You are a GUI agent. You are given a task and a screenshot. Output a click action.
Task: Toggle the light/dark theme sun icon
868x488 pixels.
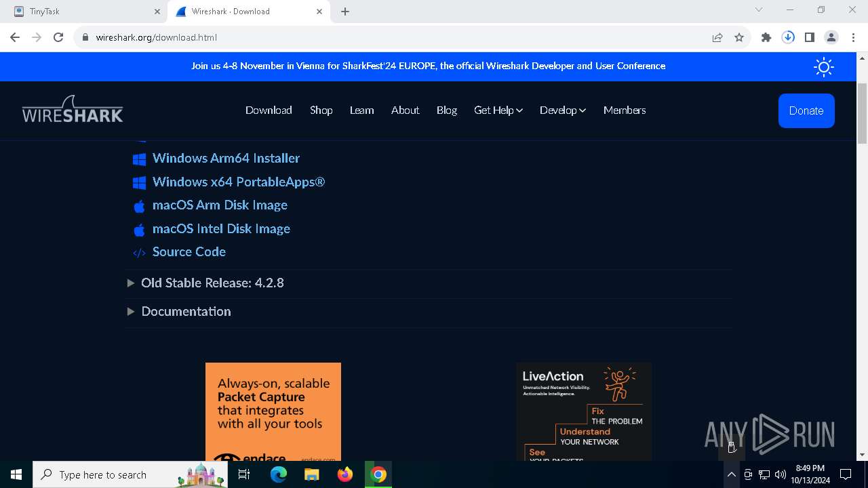pos(823,66)
